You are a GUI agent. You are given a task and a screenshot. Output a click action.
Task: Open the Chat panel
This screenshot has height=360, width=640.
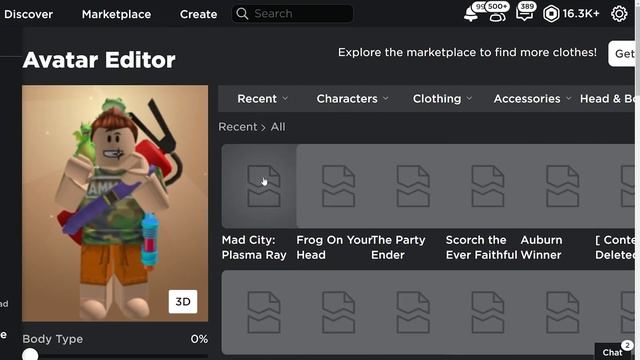[612, 352]
